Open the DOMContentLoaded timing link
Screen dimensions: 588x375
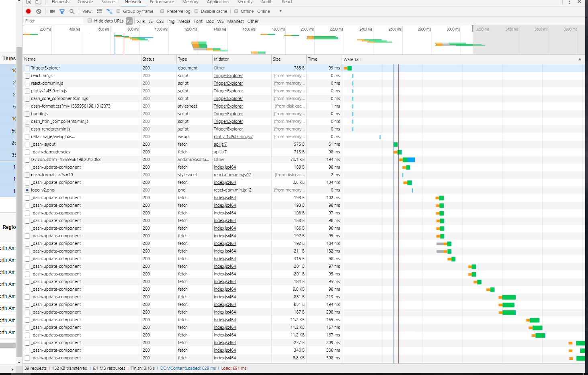188,368
